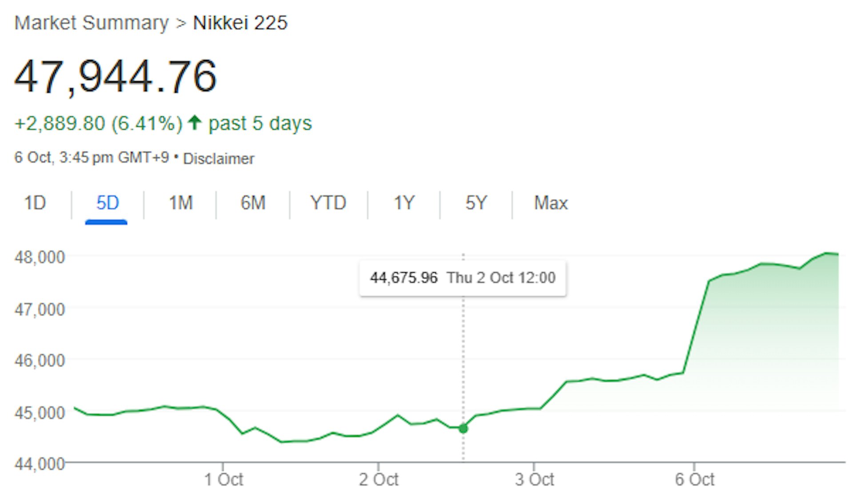The height and width of the screenshot is (504, 853).
Task: View the 5Y chart range
Action: (x=476, y=203)
